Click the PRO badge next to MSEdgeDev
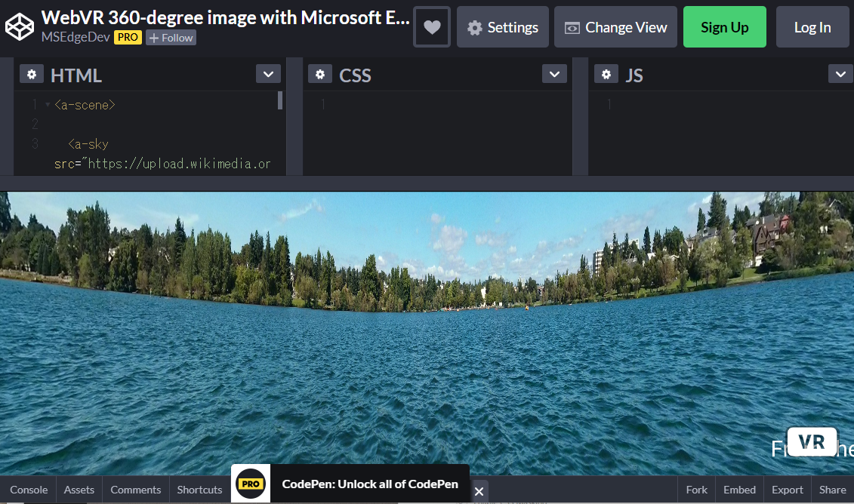Image resolution: width=854 pixels, height=504 pixels. click(128, 38)
